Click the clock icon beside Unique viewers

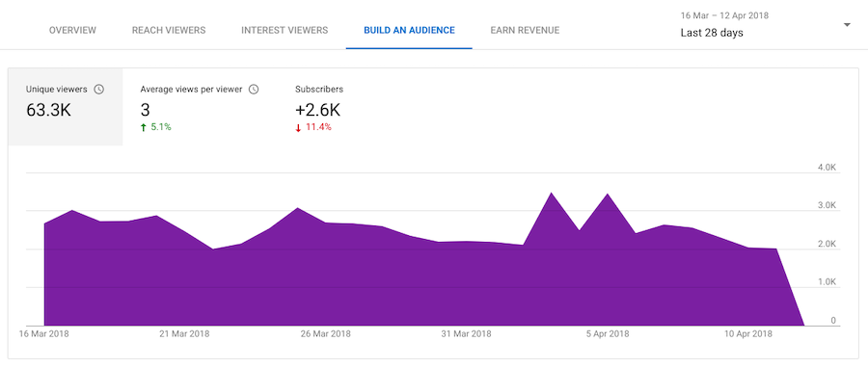98,89
